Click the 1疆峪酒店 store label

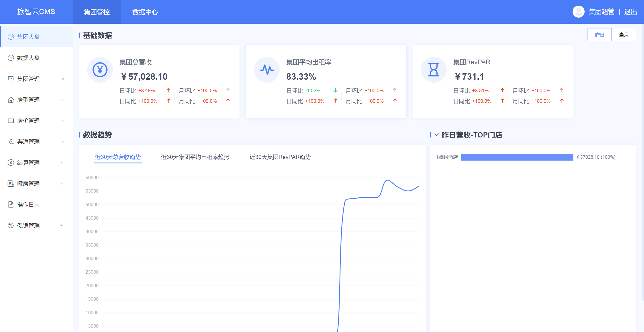(x=447, y=157)
